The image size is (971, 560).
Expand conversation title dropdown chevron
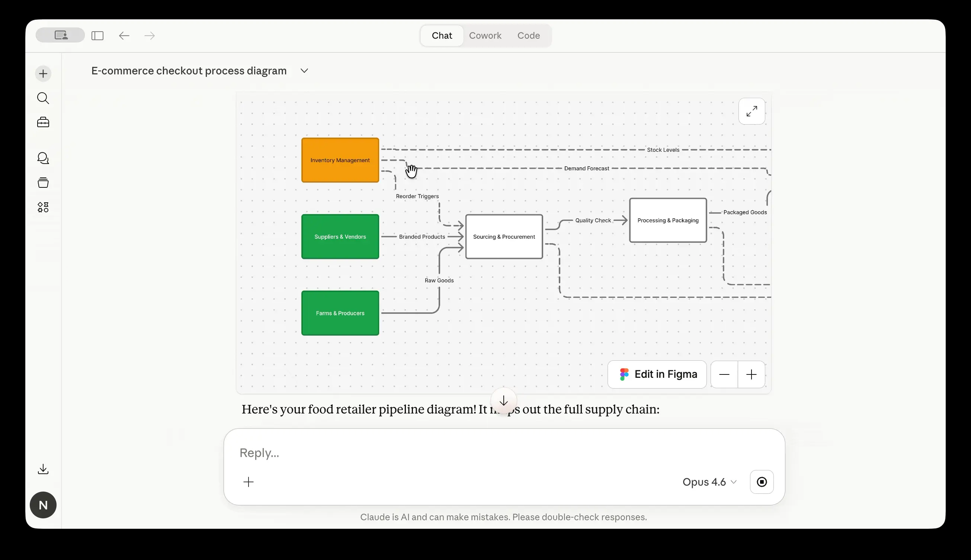click(x=304, y=71)
